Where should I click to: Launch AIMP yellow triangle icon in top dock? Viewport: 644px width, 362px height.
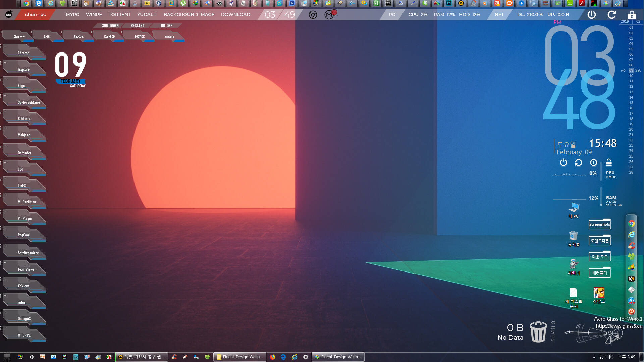(x=461, y=3)
